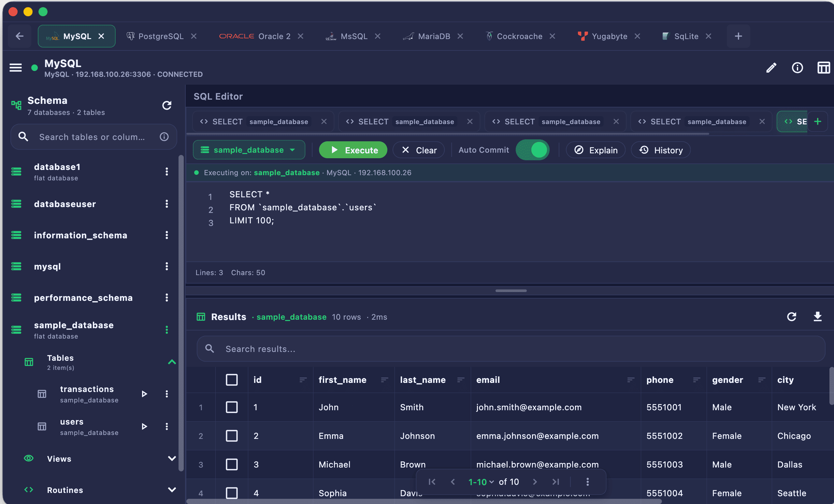Focus the Search results field
The height and width of the screenshot is (504, 834).
510,349
